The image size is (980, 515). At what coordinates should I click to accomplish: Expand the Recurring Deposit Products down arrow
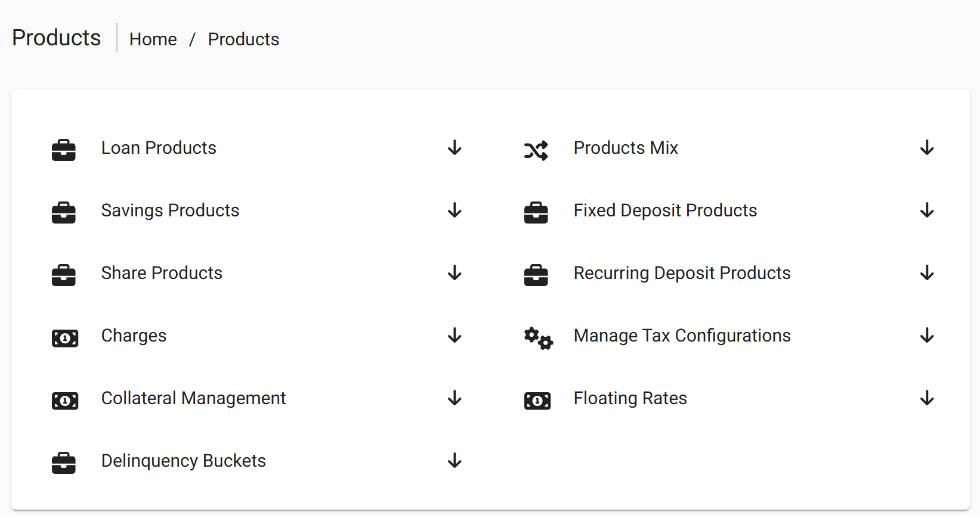pyautogui.click(x=927, y=273)
